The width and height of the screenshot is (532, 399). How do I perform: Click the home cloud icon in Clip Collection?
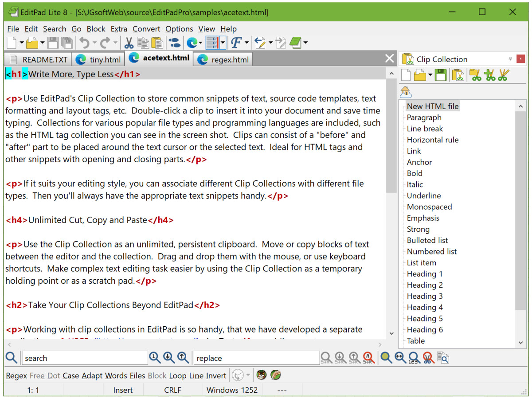point(406,92)
